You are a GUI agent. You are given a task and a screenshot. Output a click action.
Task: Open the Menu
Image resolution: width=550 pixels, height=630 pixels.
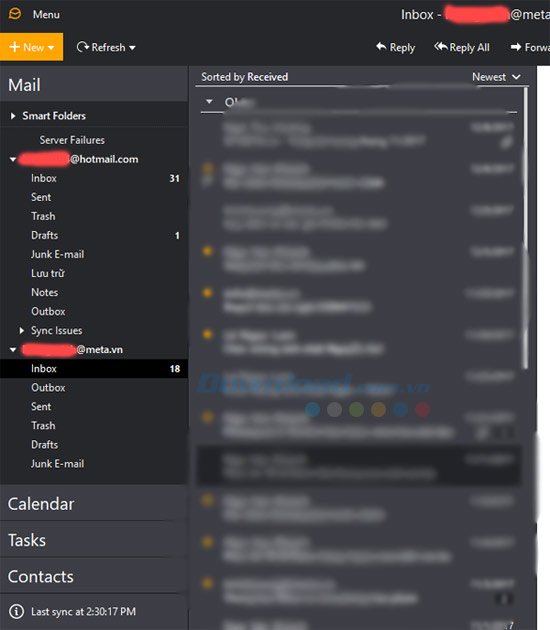click(x=46, y=14)
